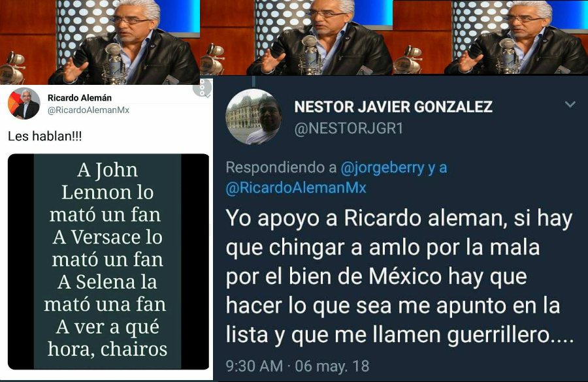Click the microphone in the left studio photo

tap(114, 62)
